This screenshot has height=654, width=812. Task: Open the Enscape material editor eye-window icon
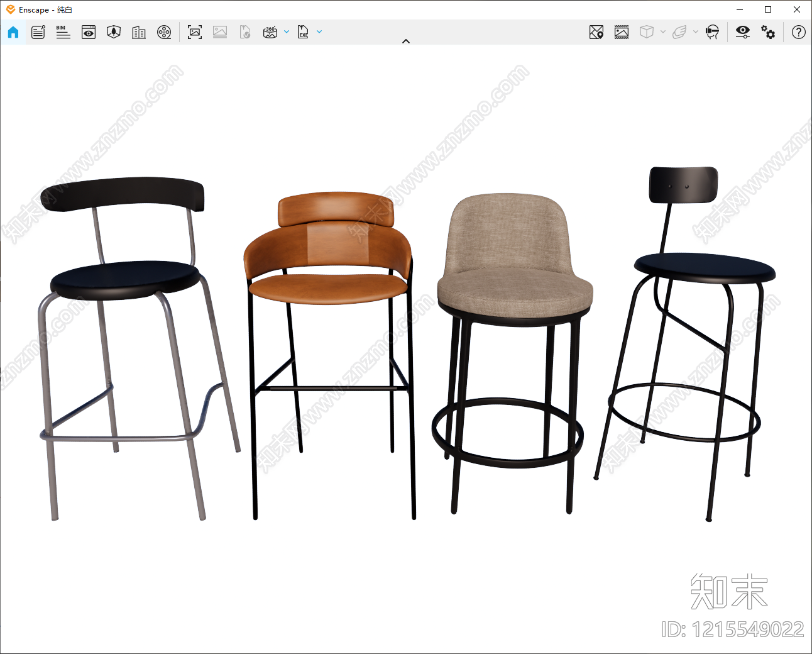(89, 32)
